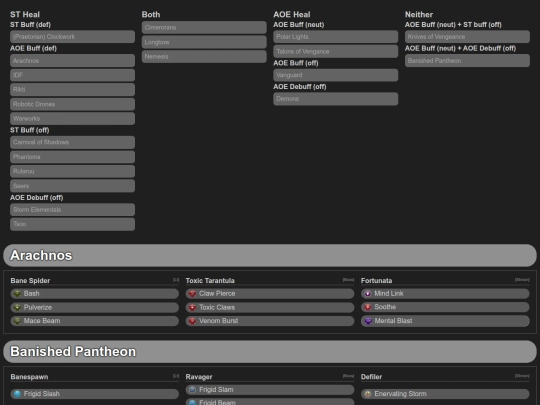Click the Defiler title
Viewport: 540px width, 405px height.
coord(371,377)
